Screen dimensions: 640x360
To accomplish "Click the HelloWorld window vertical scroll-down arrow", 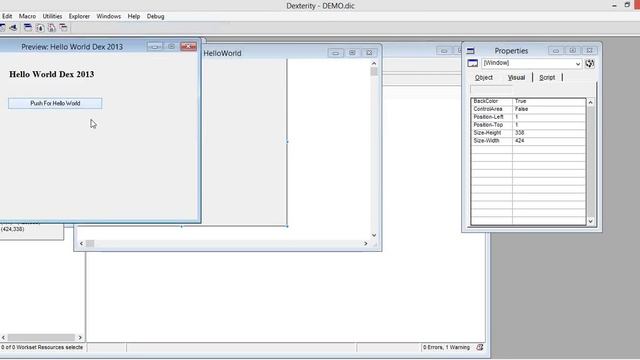I will [x=374, y=235].
